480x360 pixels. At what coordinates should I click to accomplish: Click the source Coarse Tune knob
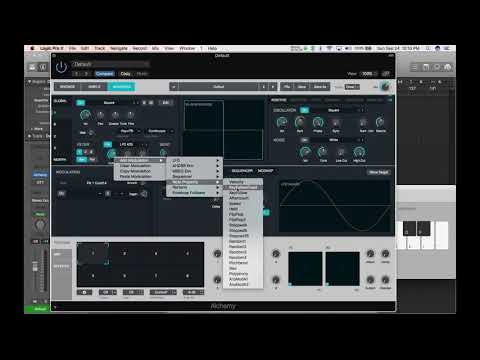pos(115,115)
